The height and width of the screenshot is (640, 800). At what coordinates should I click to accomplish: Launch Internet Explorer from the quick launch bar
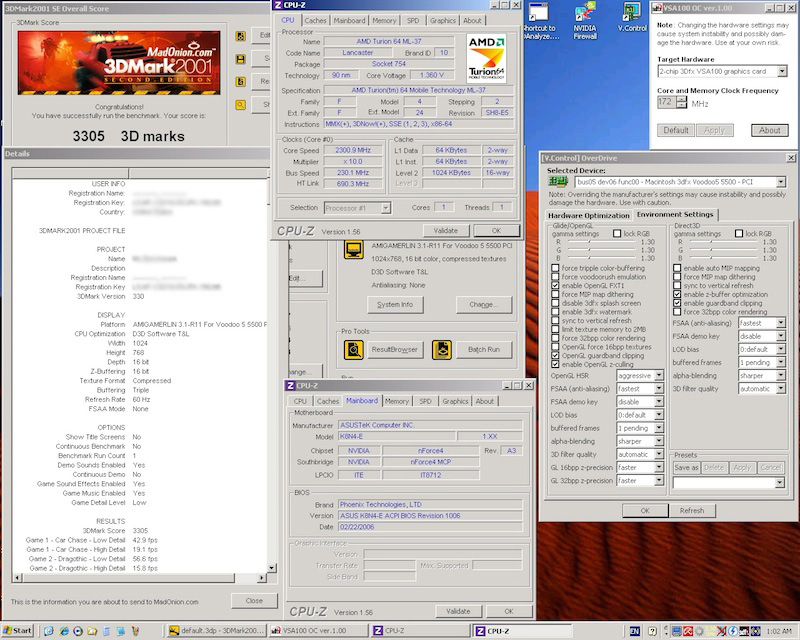[x=64, y=631]
